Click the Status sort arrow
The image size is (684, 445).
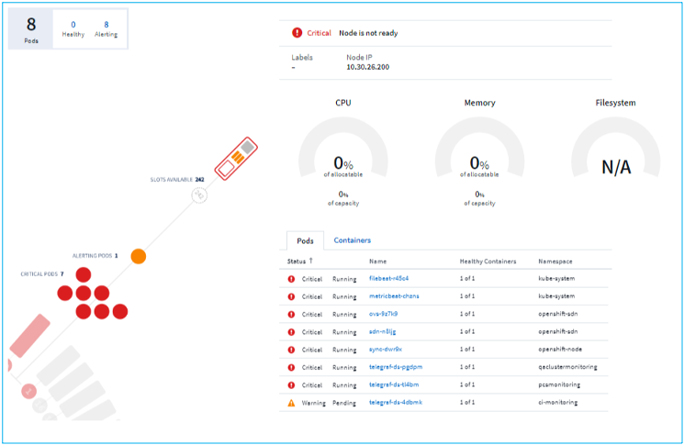coord(311,260)
